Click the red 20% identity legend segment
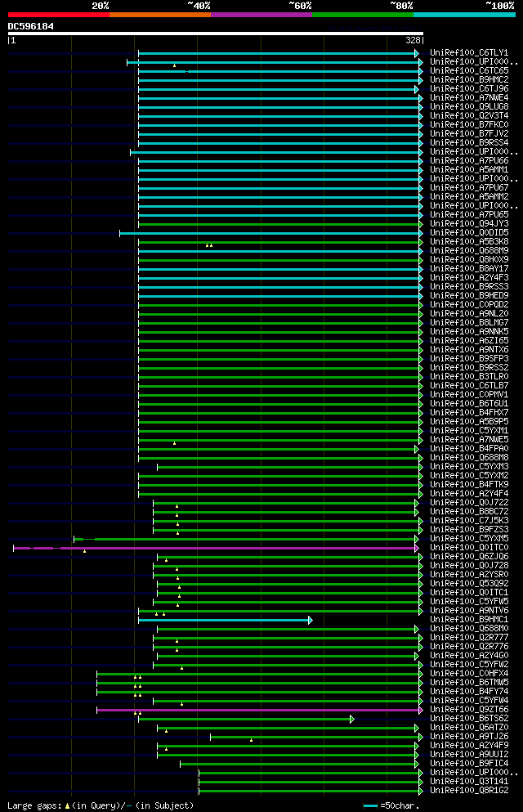Screen dimensions: 523x812 (x=59, y=15)
